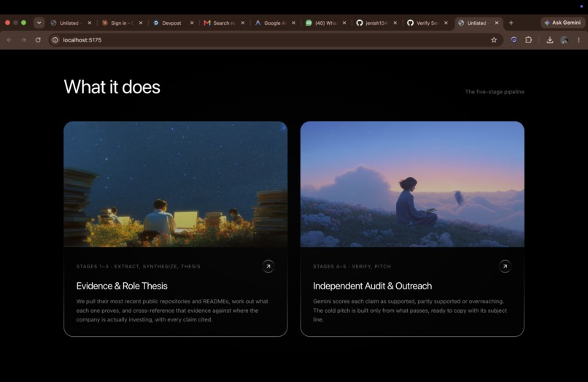The width and height of the screenshot is (588, 382).
Task: Close the jenish134 GitHub tab
Action: 395,23
